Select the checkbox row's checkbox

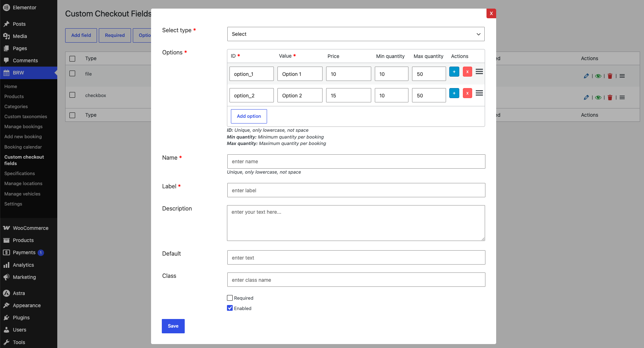[x=72, y=95]
